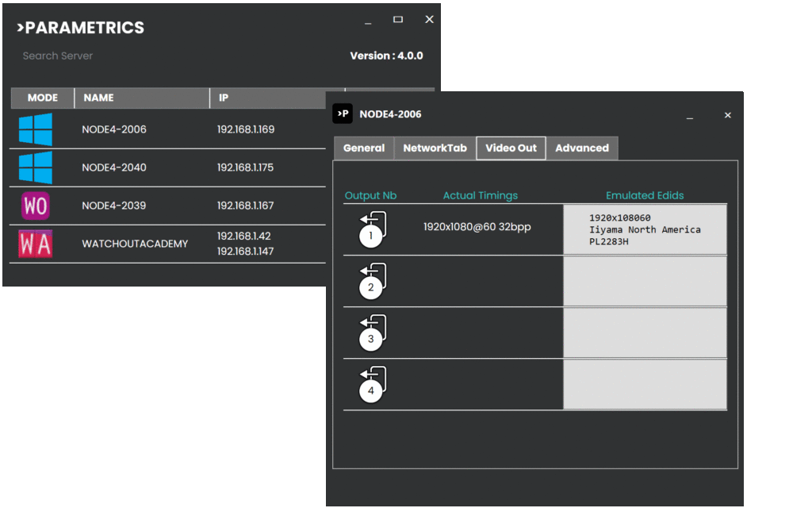Maximize the Parametrics main window
The image size is (812, 508).
tap(398, 20)
